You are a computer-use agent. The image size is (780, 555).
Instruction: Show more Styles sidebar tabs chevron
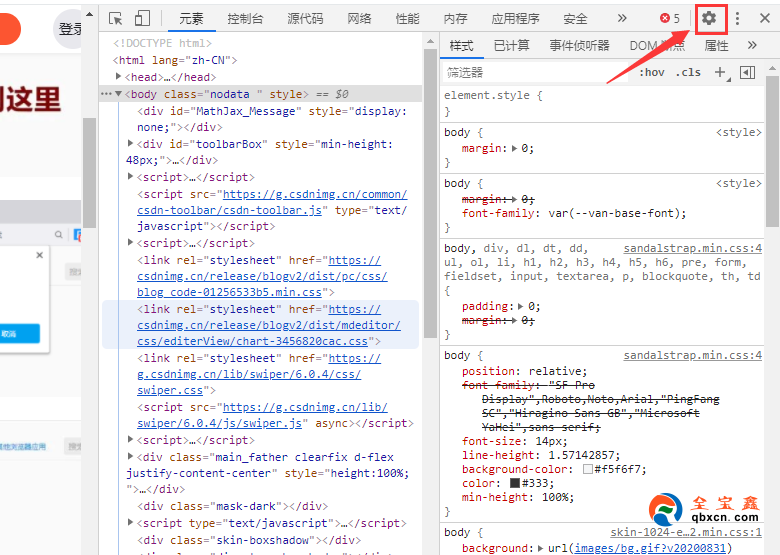[x=752, y=45]
